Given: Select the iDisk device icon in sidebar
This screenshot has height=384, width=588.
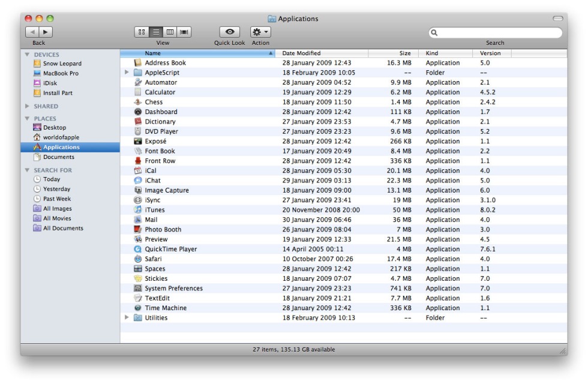Looking at the screenshot, I should 37,83.
